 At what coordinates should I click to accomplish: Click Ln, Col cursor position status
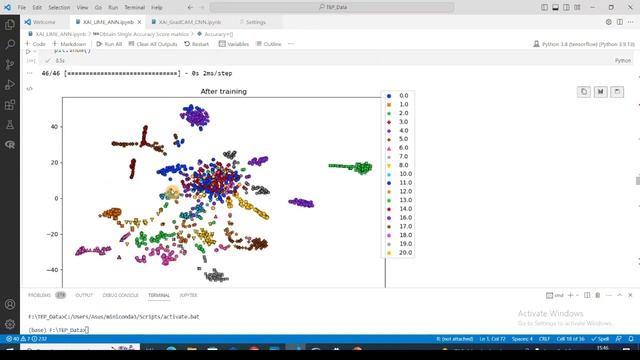[x=492, y=339]
